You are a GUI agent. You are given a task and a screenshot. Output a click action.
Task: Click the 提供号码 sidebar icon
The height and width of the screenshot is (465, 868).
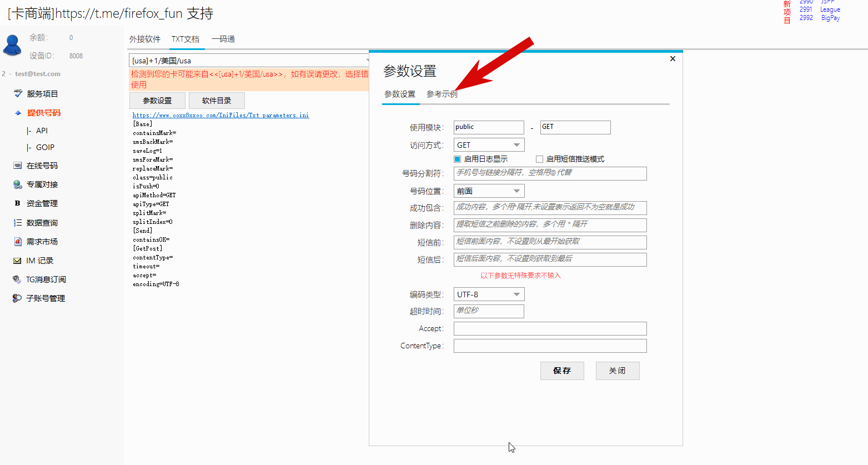coord(18,113)
